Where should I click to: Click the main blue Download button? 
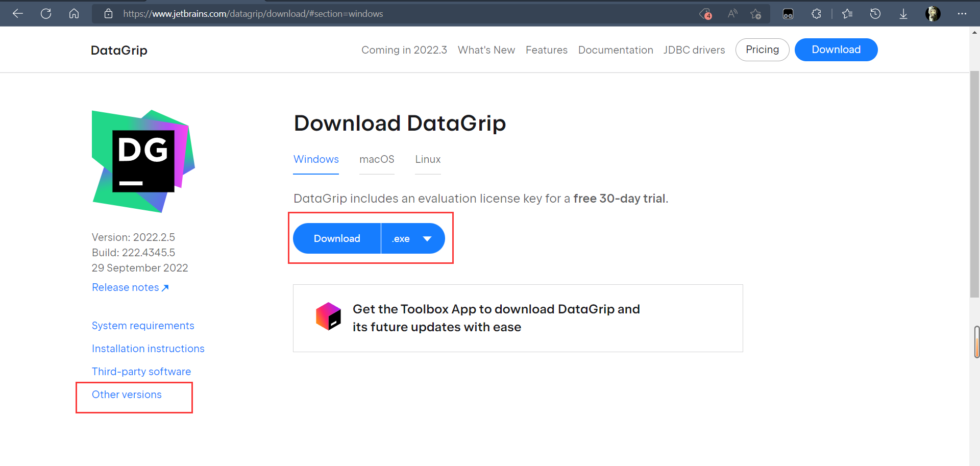coord(337,238)
